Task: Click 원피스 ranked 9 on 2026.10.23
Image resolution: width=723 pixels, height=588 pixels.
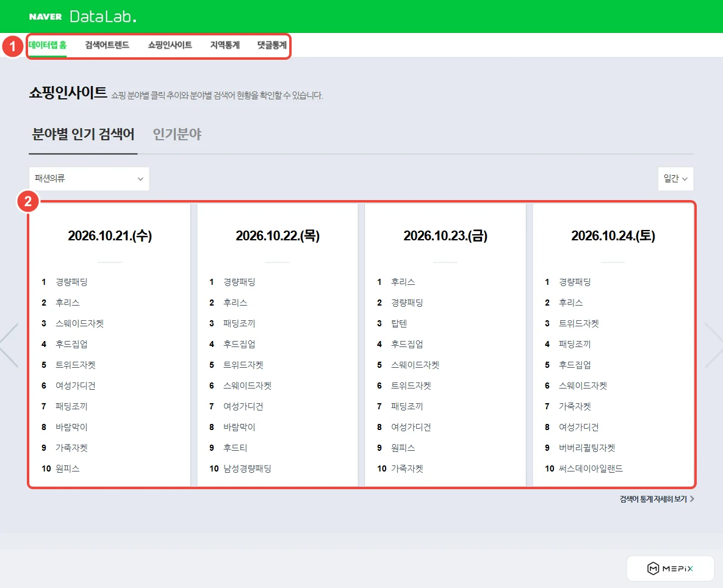Action: pyautogui.click(x=403, y=448)
